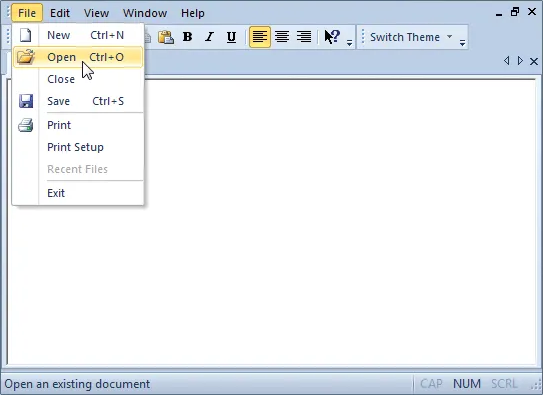543x395 pixels.
Task: Click the Paste clipboard icon
Action: (x=166, y=37)
